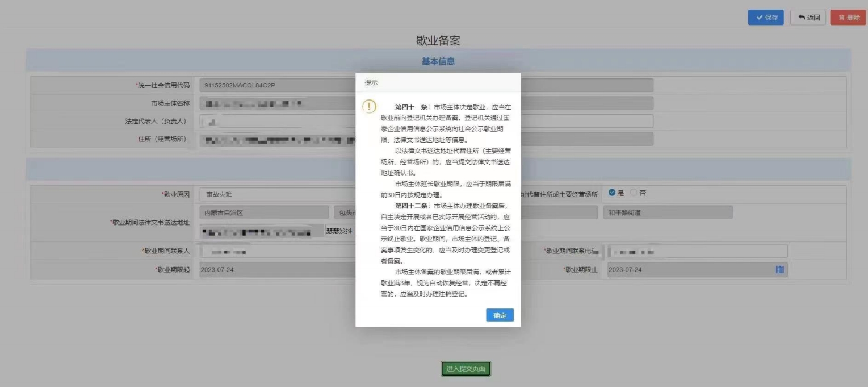Screen dimensions: 868x388
Task: Click the 提示 dialog title bar
Action: (438, 82)
